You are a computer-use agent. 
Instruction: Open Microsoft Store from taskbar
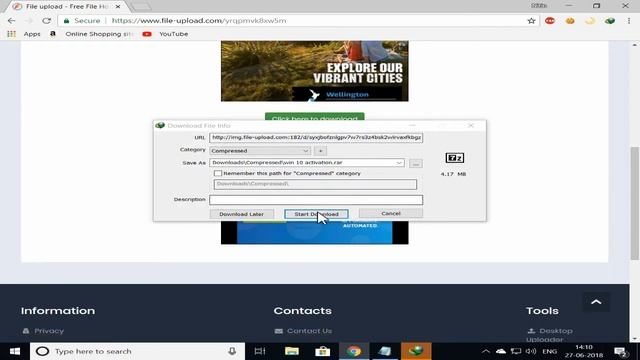[322, 351]
